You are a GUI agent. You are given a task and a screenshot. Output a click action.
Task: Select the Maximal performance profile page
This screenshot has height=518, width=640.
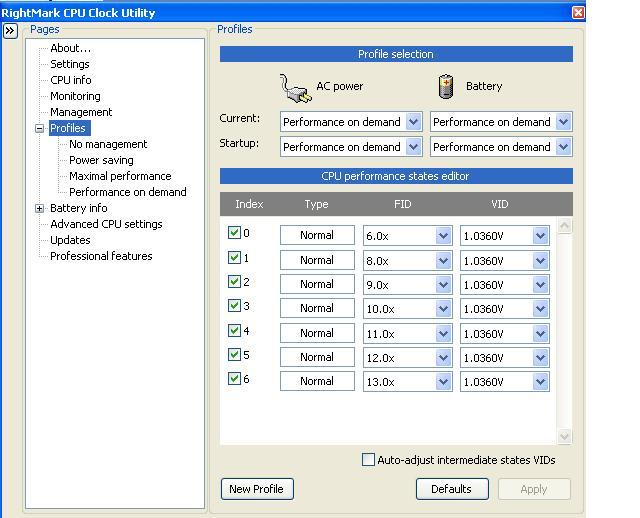120,176
